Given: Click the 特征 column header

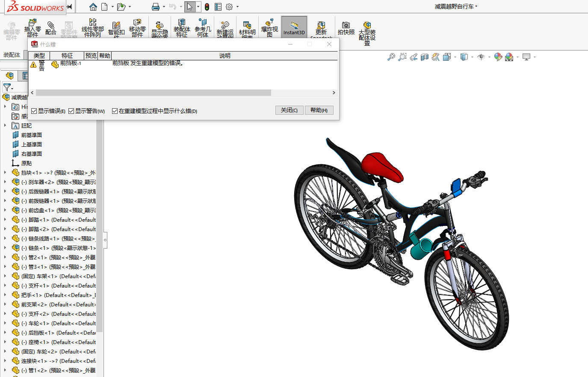Looking at the screenshot, I should [67, 56].
